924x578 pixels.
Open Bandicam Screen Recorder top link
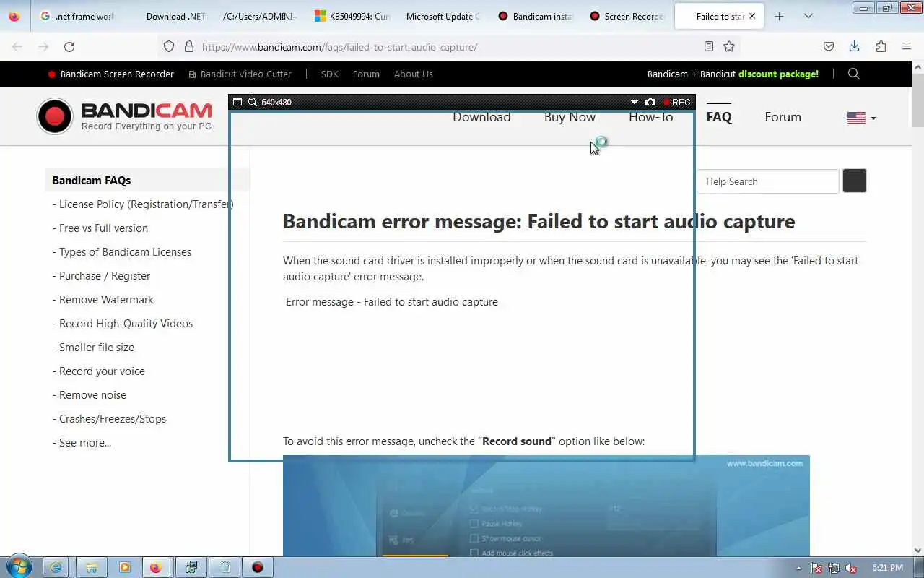coord(110,74)
